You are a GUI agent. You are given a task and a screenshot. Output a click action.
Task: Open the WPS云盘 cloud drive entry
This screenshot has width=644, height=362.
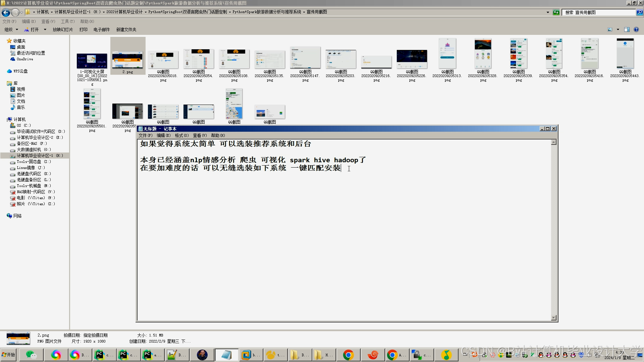point(20,71)
